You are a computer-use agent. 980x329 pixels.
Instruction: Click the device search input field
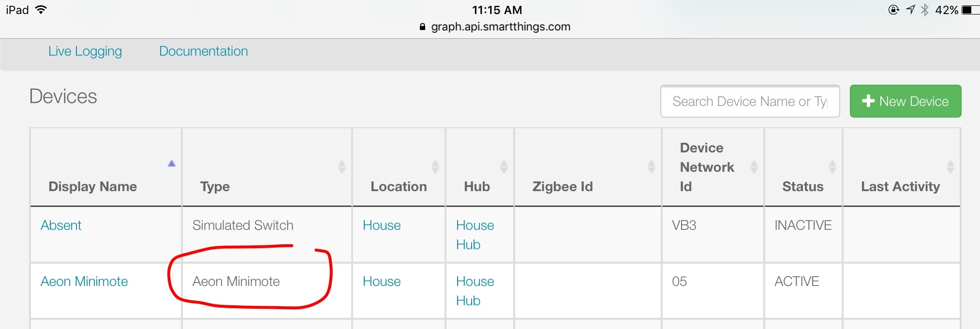750,101
